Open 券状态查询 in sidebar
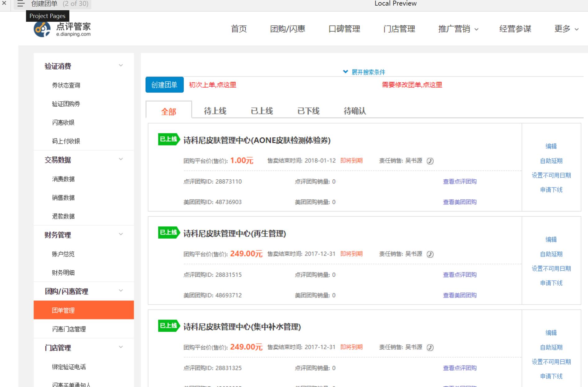Image resolution: width=588 pixels, height=387 pixels. pos(66,85)
